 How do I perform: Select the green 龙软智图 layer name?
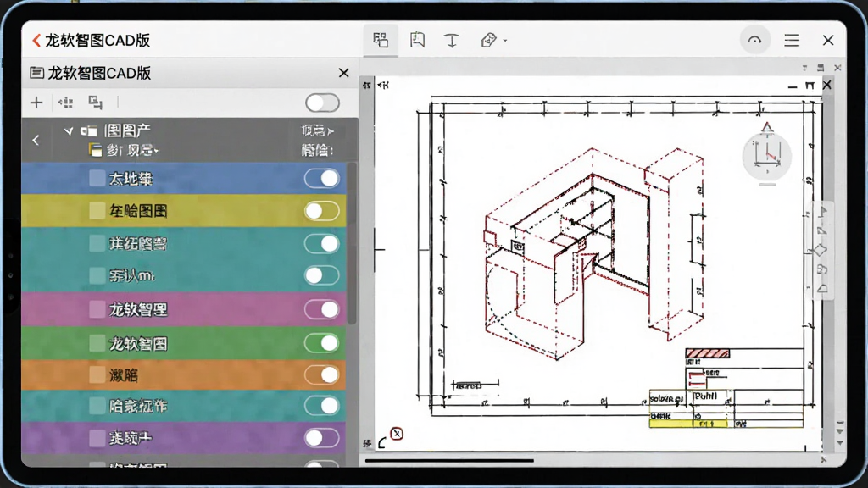click(138, 344)
